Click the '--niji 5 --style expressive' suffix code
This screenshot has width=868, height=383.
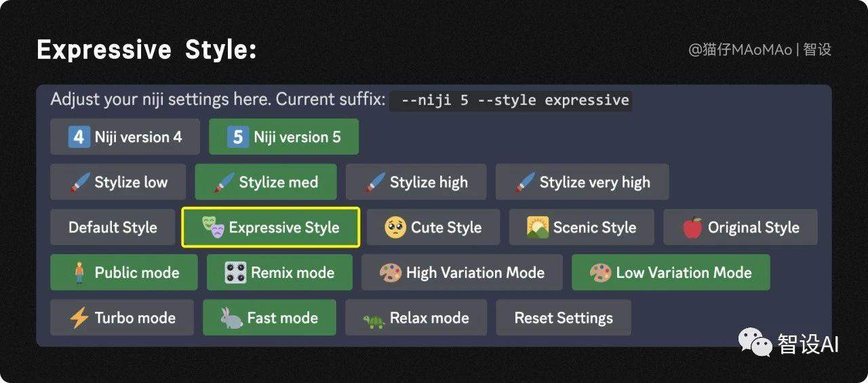click(x=511, y=100)
